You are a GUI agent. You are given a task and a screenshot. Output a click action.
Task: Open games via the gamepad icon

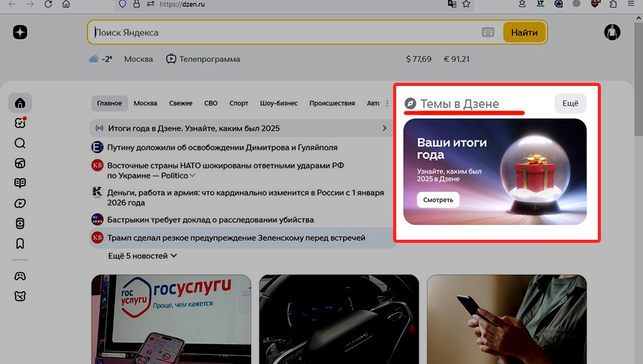point(19,276)
